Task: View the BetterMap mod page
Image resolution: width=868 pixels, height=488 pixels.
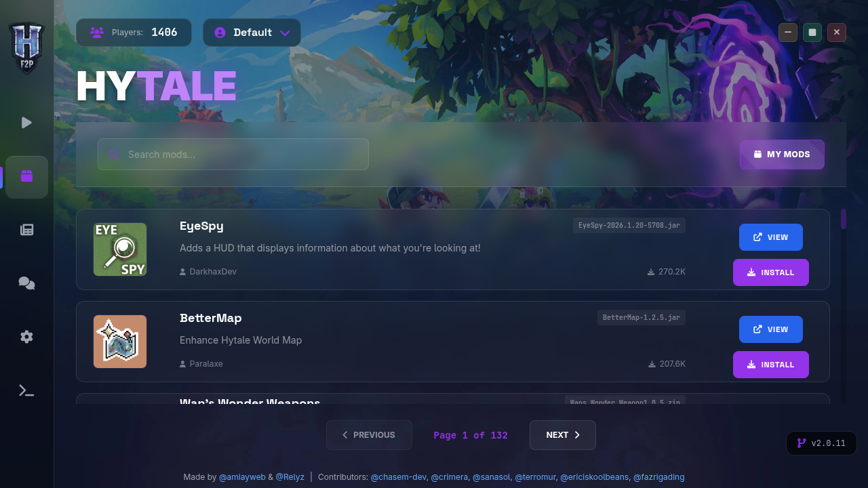Action: (771, 329)
